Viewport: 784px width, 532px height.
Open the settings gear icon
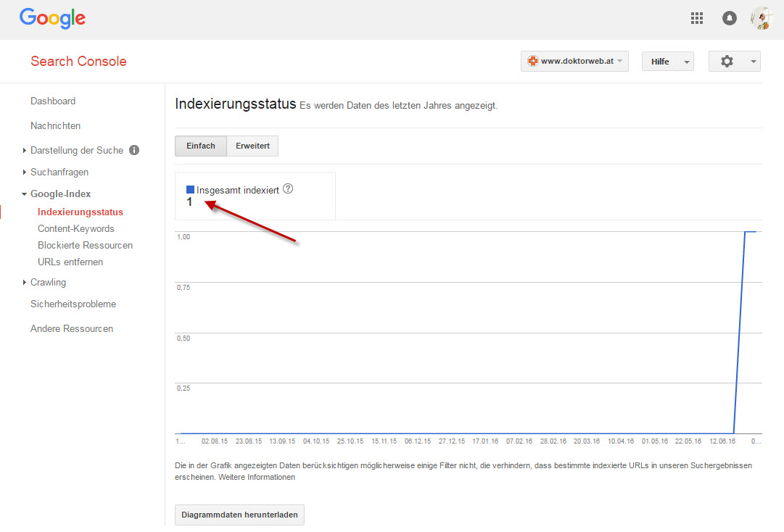click(x=727, y=62)
